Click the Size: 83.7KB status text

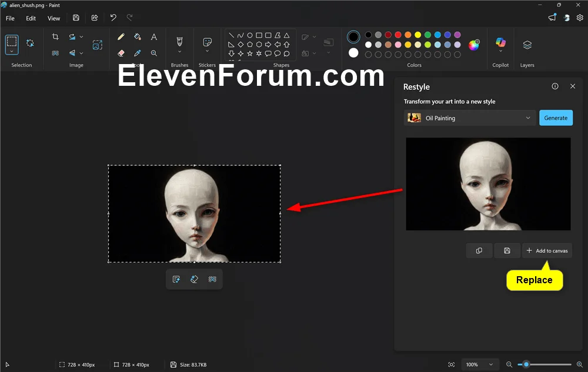[x=193, y=364]
